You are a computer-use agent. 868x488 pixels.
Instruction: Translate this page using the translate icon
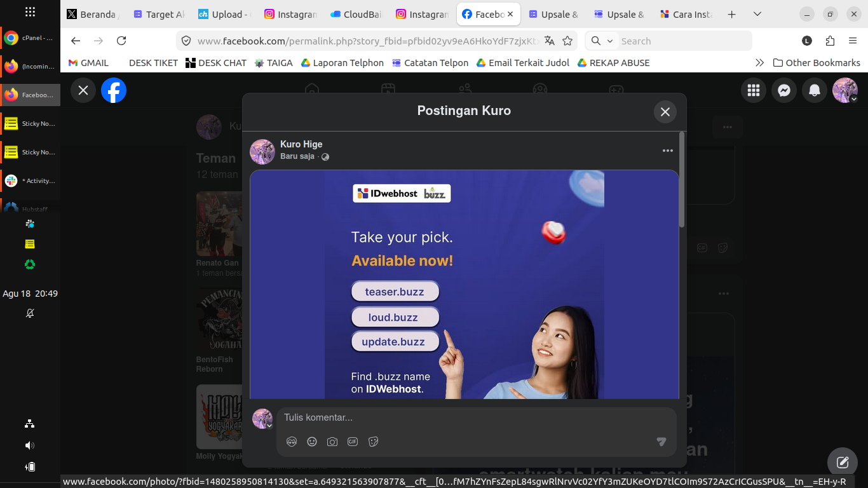(x=550, y=41)
